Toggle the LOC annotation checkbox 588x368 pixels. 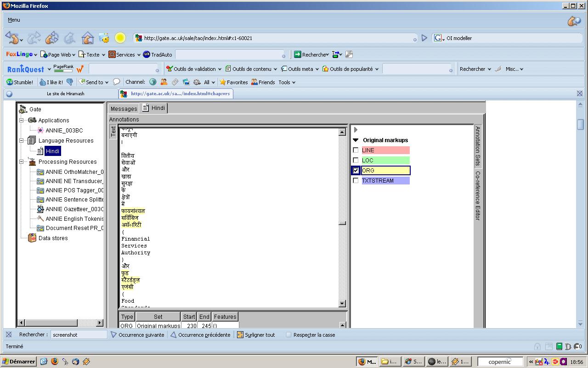356,160
